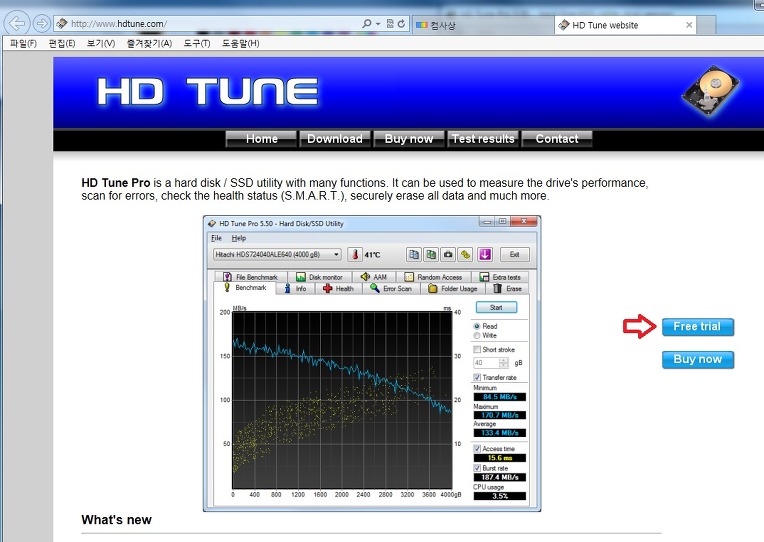Viewport: 764px width, 542px height.
Task: Open File menu in HD Tune Pro window
Action: (216, 238)
